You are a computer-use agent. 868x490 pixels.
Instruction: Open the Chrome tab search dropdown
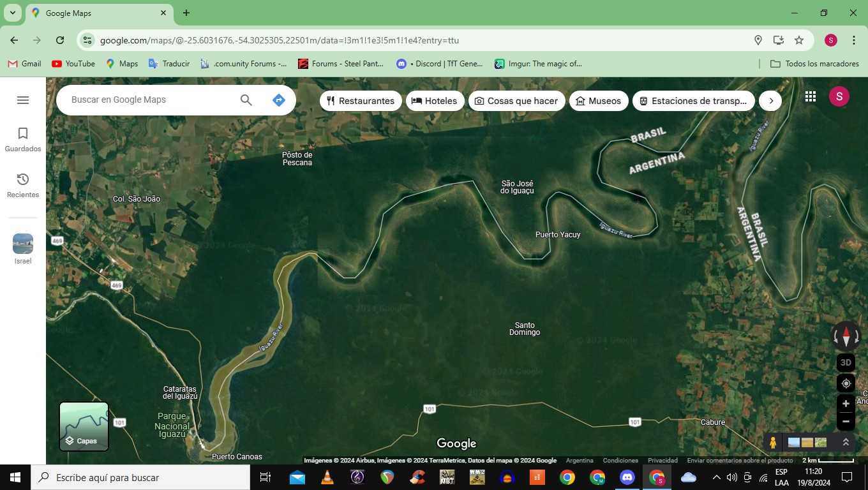tap(13, 13)
